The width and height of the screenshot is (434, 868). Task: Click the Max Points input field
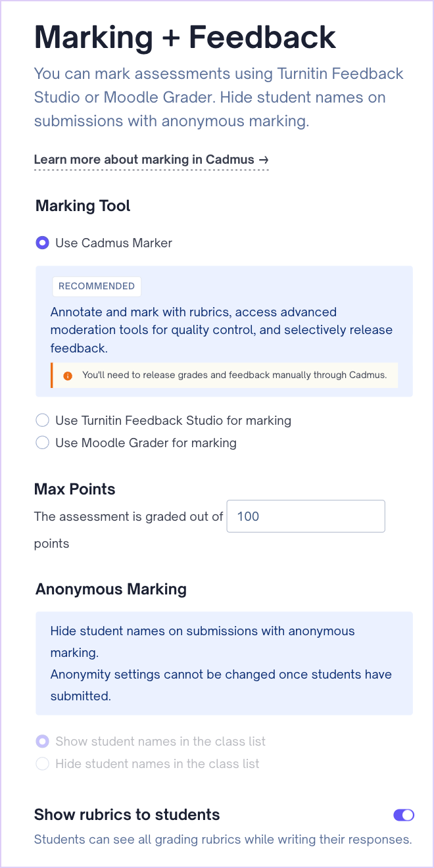pos(305,516)
